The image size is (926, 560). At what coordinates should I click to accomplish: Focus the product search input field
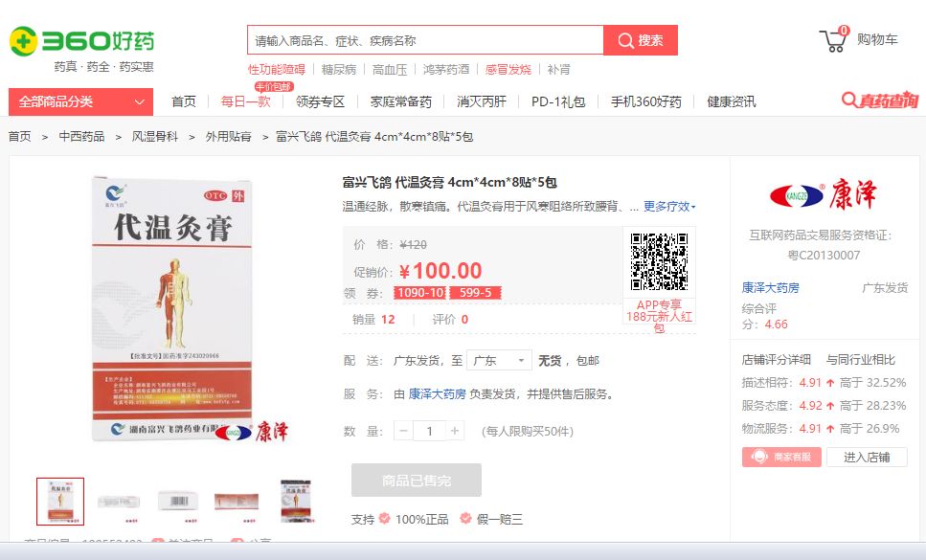click(425, 40)
